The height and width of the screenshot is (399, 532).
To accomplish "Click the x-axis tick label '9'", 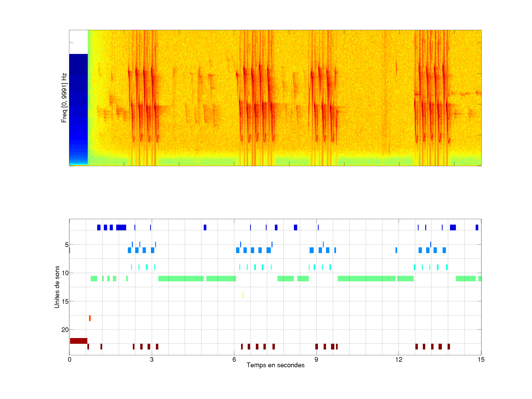I will [316, 359].
